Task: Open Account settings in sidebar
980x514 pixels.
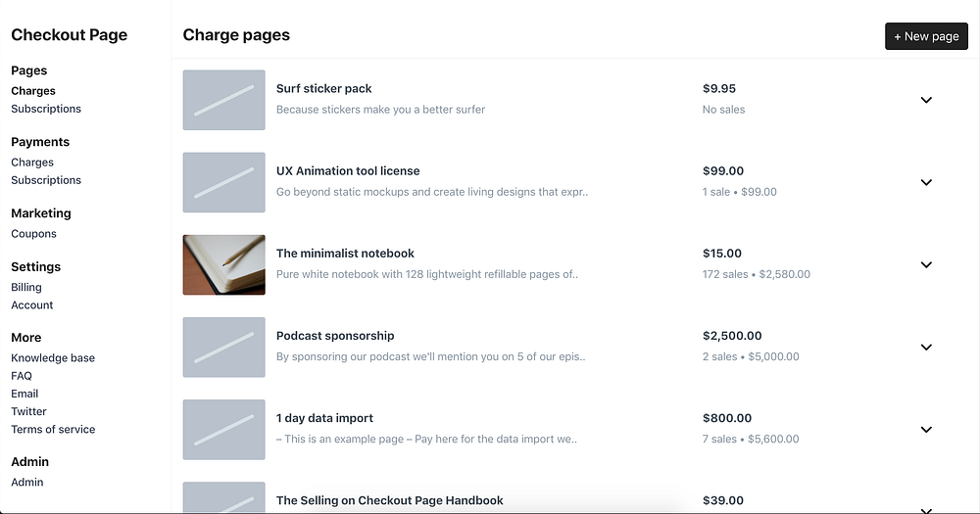Action: tap(32, 305)
